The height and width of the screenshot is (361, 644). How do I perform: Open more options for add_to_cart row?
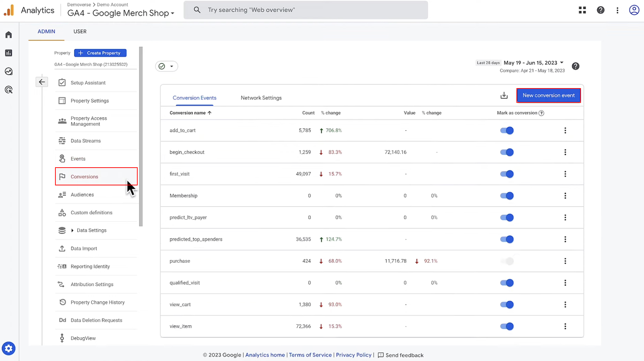[x=565, y=130]
